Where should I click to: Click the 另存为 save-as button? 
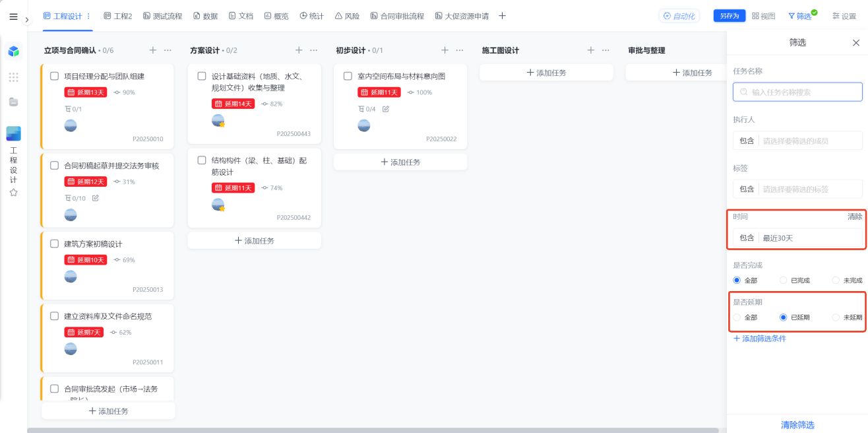(729, 16)
